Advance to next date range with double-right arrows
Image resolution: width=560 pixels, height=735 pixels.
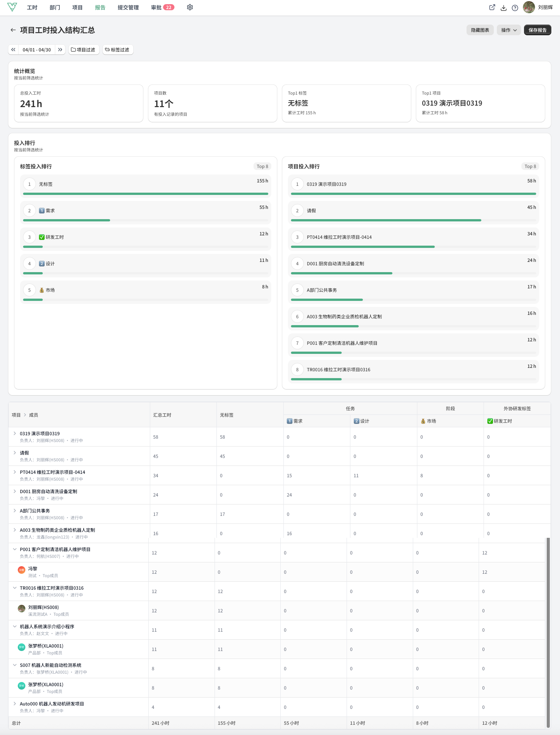(x=60, y=50)
